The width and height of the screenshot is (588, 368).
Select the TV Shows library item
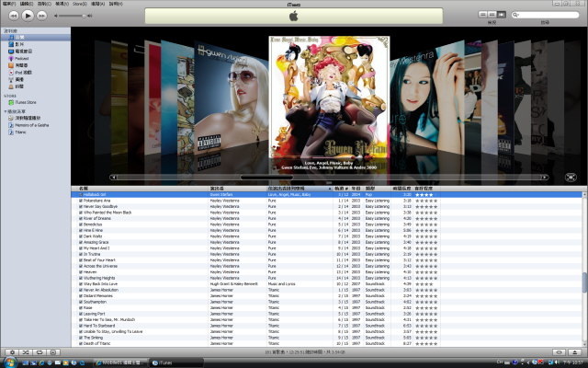tap(36, 52)
